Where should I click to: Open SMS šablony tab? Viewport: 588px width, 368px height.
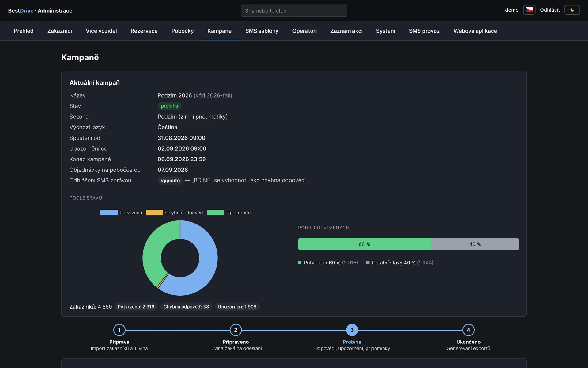(262, 31)
